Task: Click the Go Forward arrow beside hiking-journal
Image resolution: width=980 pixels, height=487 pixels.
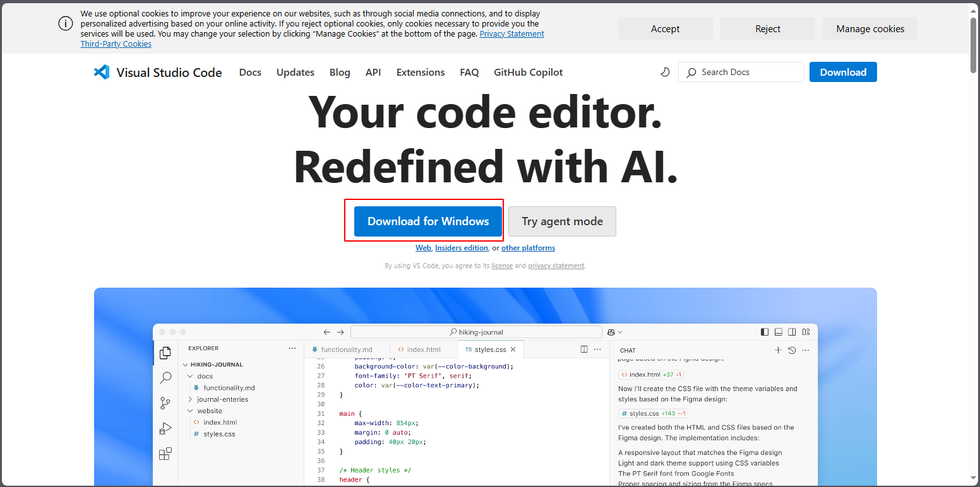Action: 340,332
